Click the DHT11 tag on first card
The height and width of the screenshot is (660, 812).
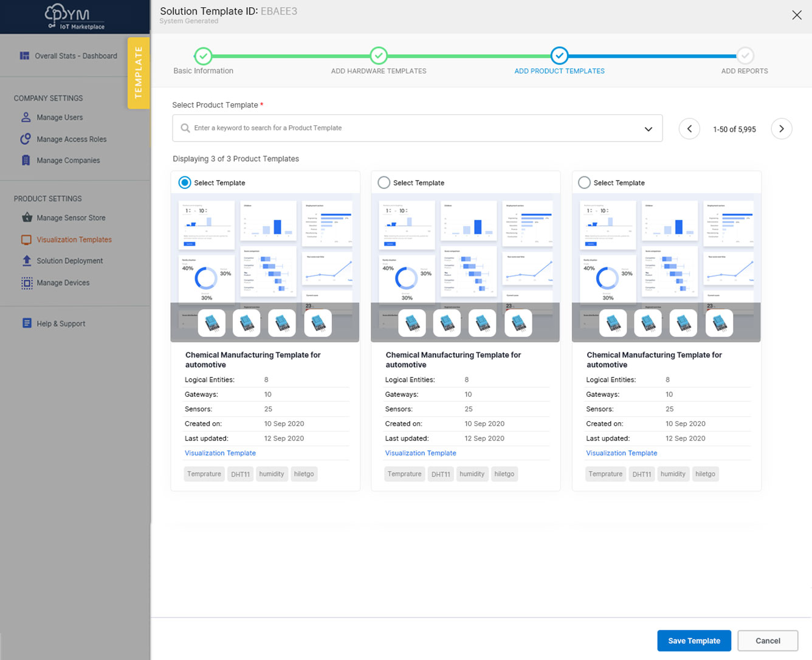point(241,474)
